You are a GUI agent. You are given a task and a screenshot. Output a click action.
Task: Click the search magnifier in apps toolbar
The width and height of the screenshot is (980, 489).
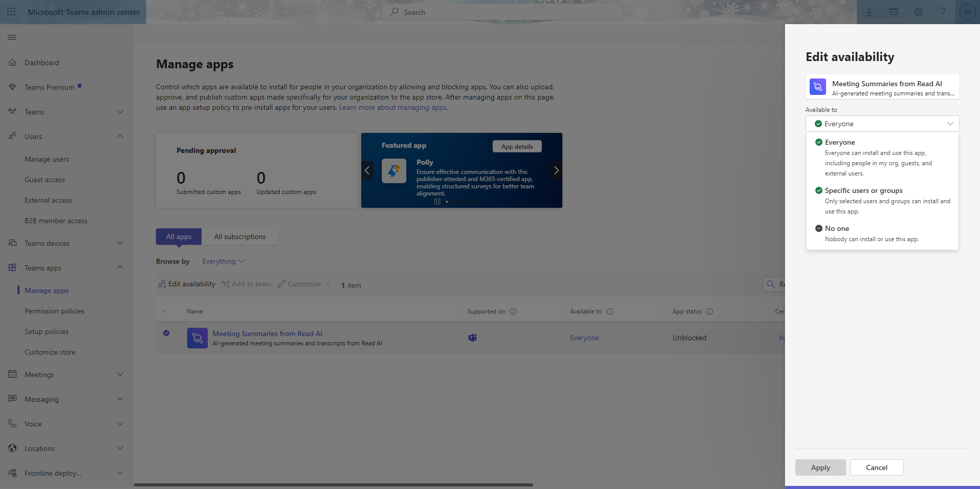[x=771, y=284]
